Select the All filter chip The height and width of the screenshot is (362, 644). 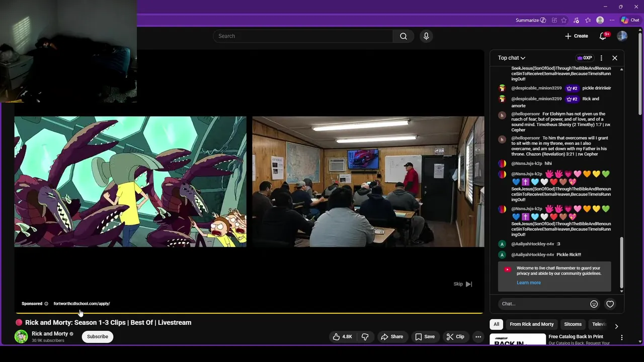(496, 324)
